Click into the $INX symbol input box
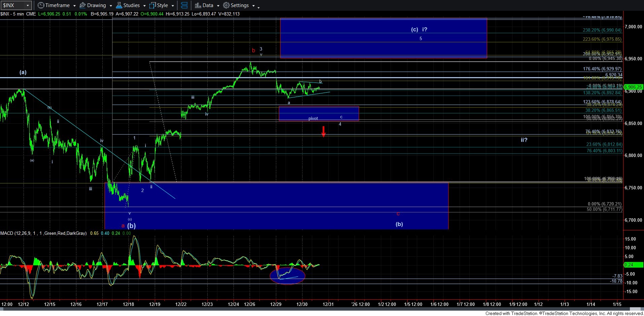Screen dimensions: 644x316 tap(13, 5)
